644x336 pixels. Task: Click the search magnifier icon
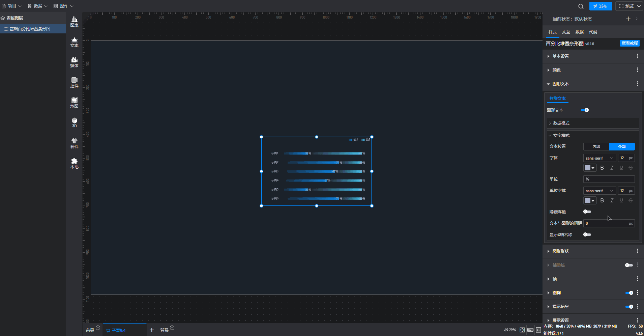[581, 6]
